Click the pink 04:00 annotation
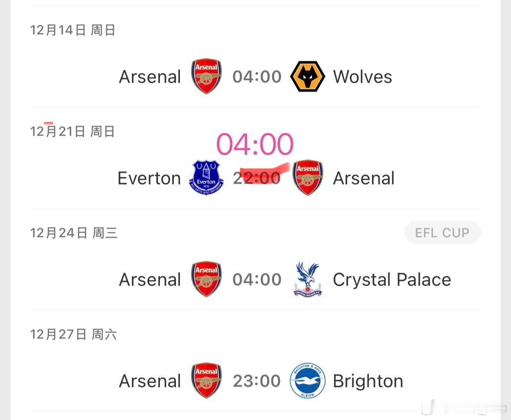This screenshot has width=511, height=420. coord(255,144)
